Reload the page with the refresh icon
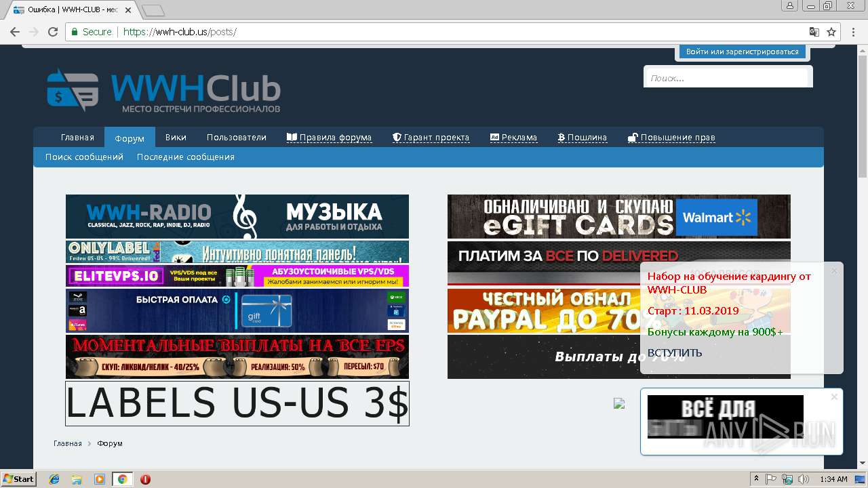This screenshot has height=488, width=868. click(x=52, y=32)
